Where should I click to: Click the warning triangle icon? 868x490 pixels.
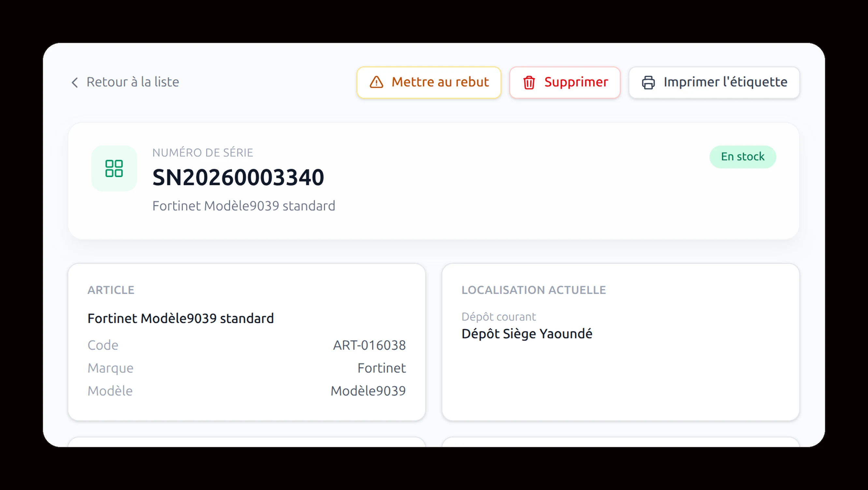(x=376, y=82)
